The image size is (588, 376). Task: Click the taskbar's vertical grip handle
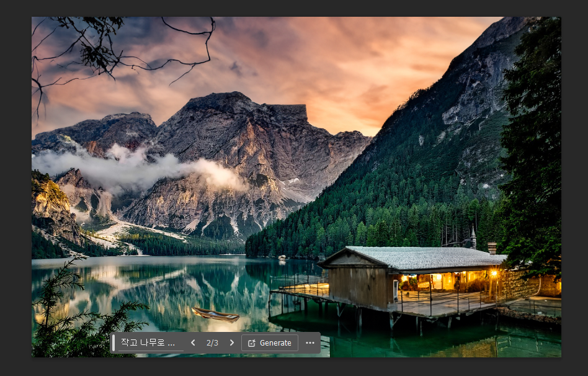114,342
